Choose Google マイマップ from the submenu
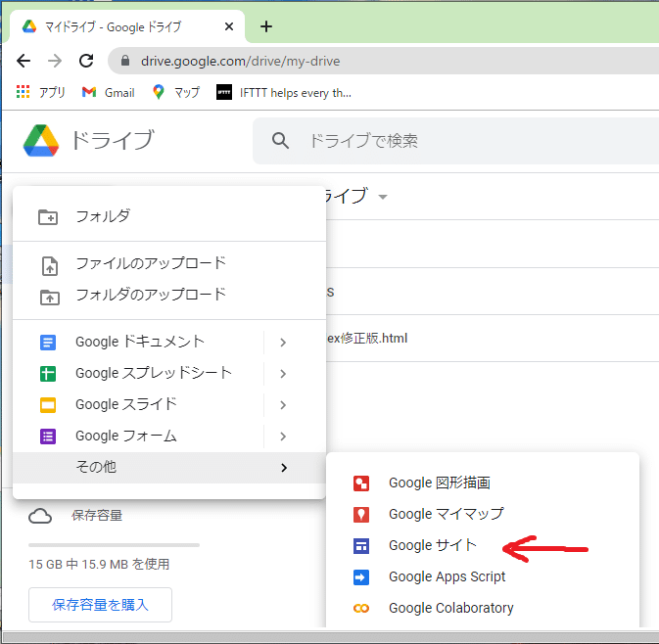This screenshot has height=644, width=659. 483,514
